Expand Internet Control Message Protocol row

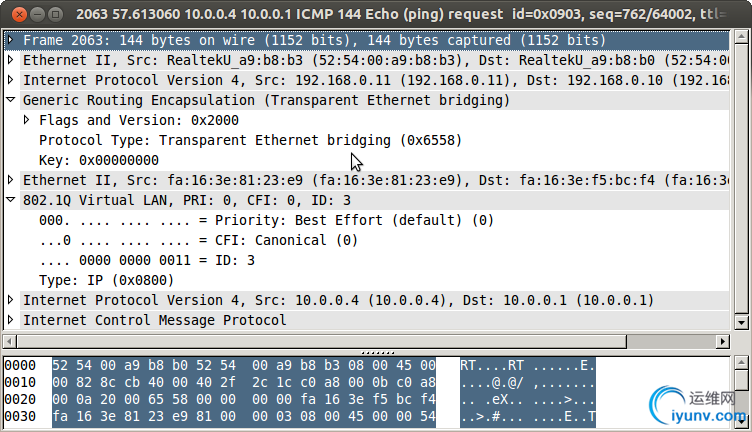(11, 320)
